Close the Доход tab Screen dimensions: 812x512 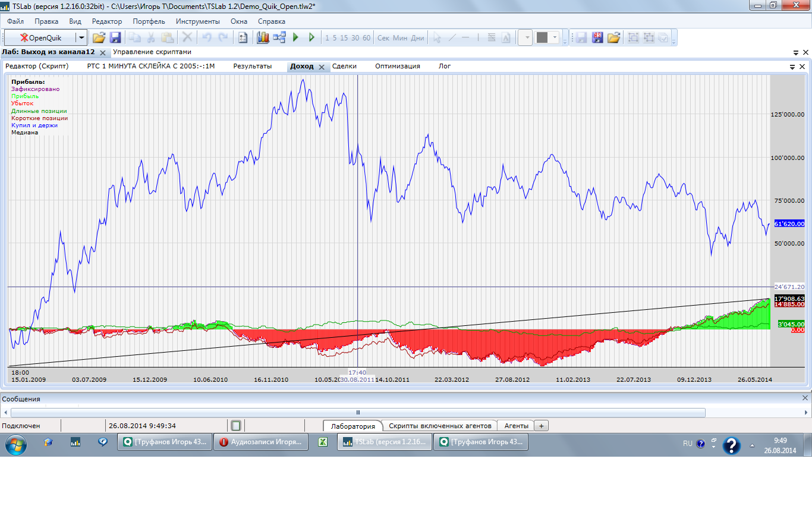click(x=322, y=67)
